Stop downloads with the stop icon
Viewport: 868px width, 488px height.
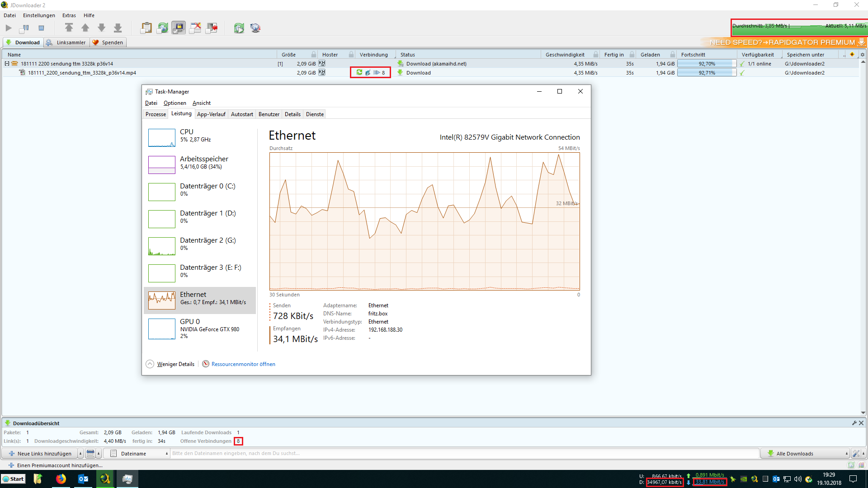pos(41,28)
